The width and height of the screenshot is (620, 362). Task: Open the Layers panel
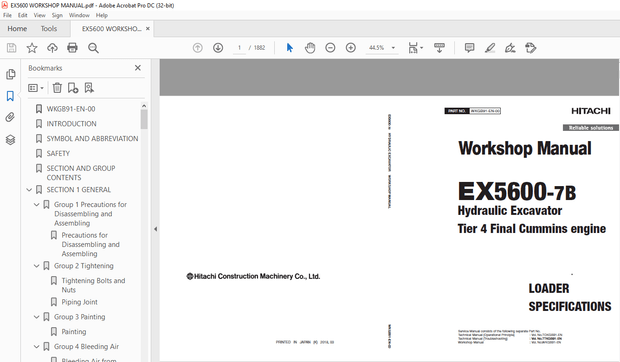(x=10, y=140)
